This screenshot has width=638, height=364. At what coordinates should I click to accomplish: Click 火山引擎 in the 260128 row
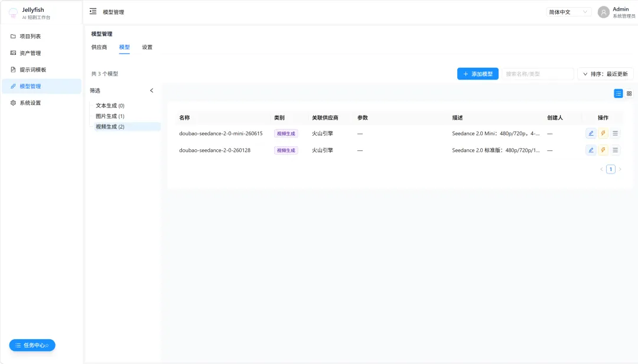[323, 150]
